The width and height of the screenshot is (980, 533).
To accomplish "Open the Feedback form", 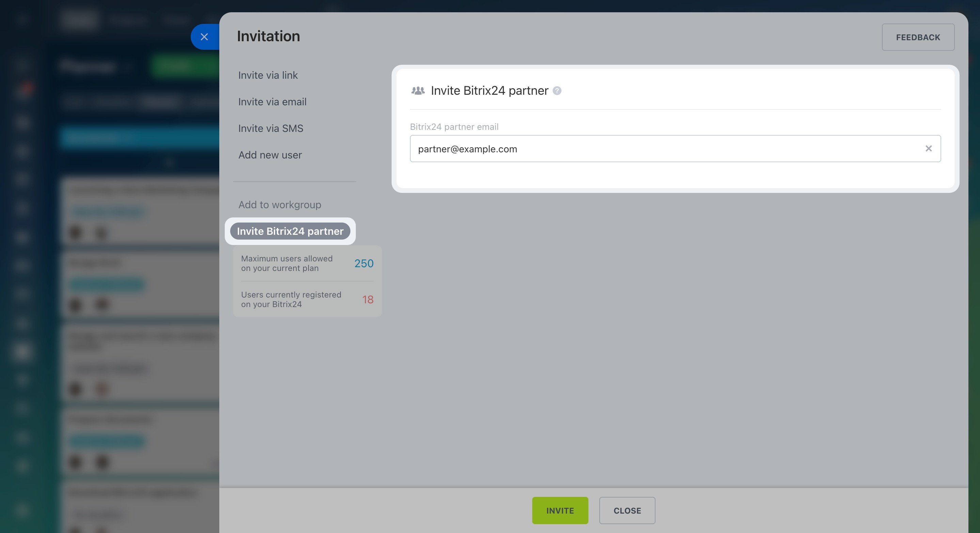I will [x=918, y=37].
